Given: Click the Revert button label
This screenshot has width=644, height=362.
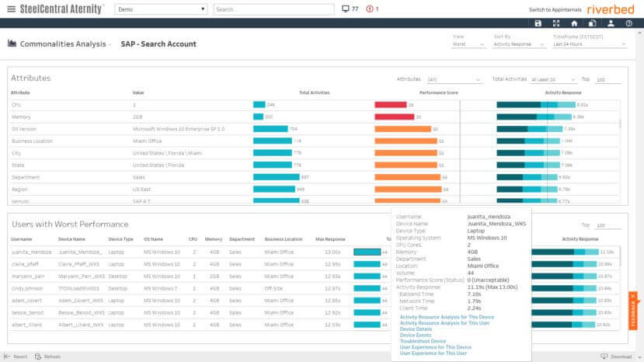Looking at the screenshot, I should [20, 357].
